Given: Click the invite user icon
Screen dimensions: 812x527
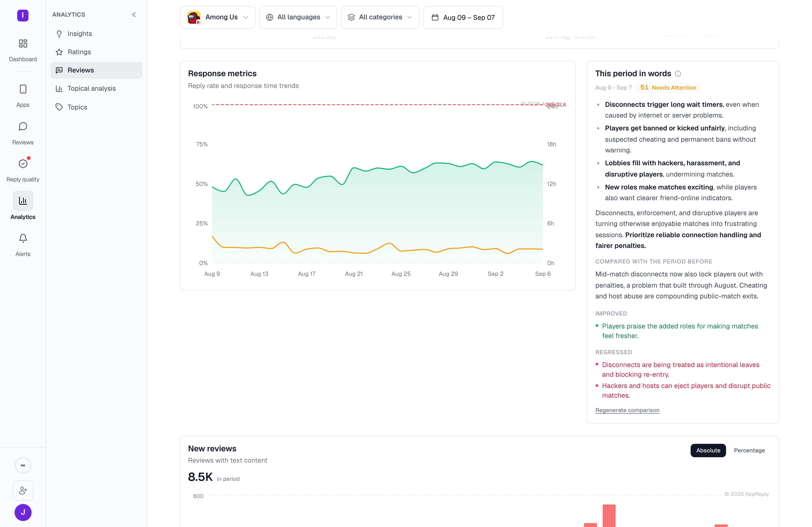Looking at the screenshot, I should click(23, 490).
